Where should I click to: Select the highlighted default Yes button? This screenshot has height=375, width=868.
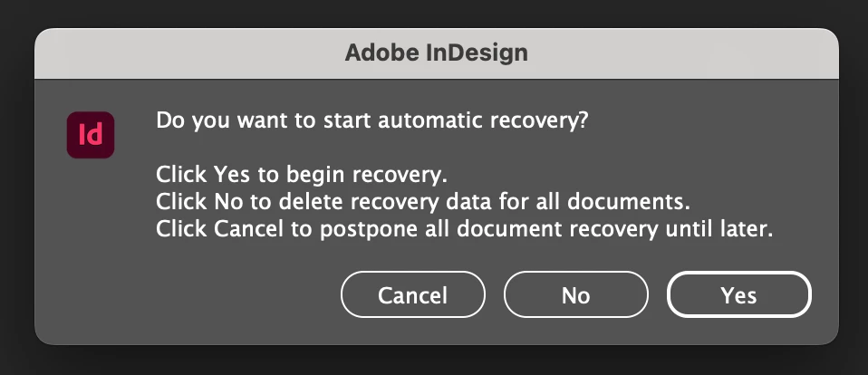coord(738,295)
